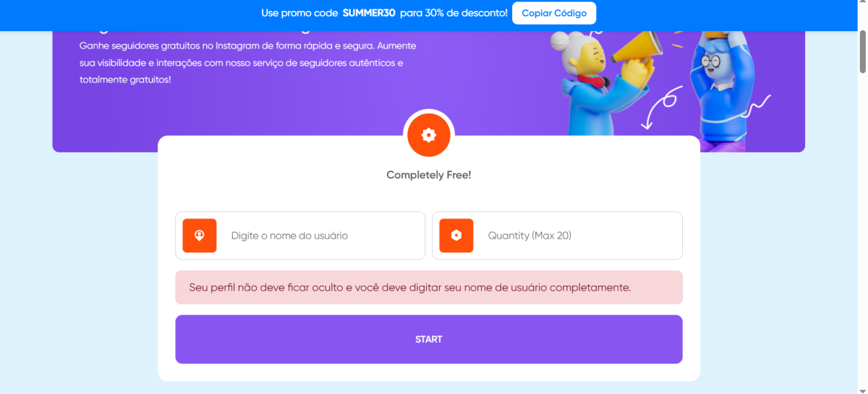Focus the Digite o nome do usuário field

tap(300, 236)
